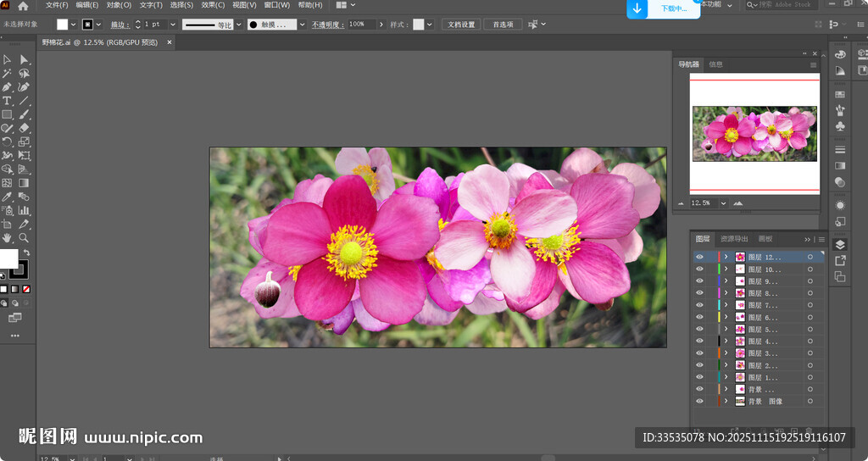Click the 文档设置 button

[461, 25]
